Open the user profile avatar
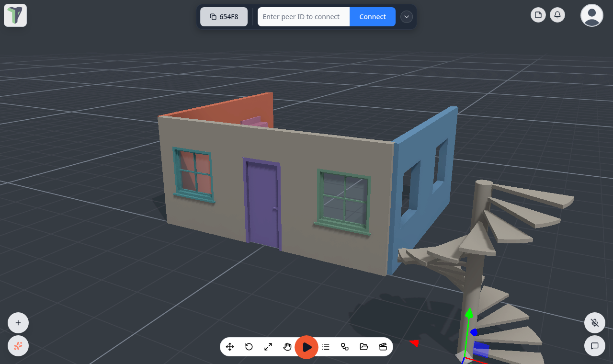 [x=592, y=15]
